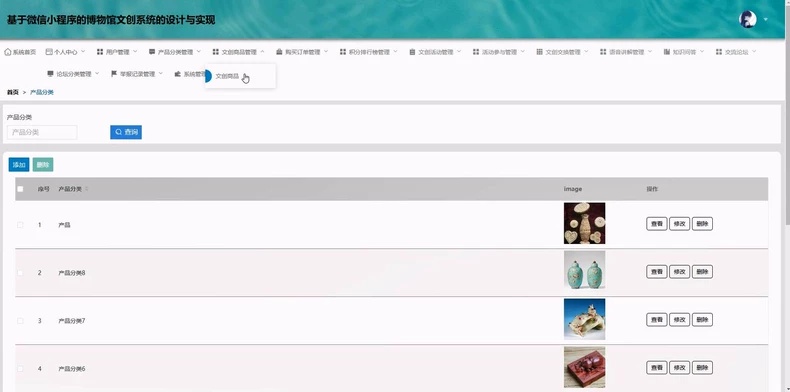The height and width of the screenshot is (392, 790).
Task: Check the checkbox for row 1 产品
Action: point(20,225)
